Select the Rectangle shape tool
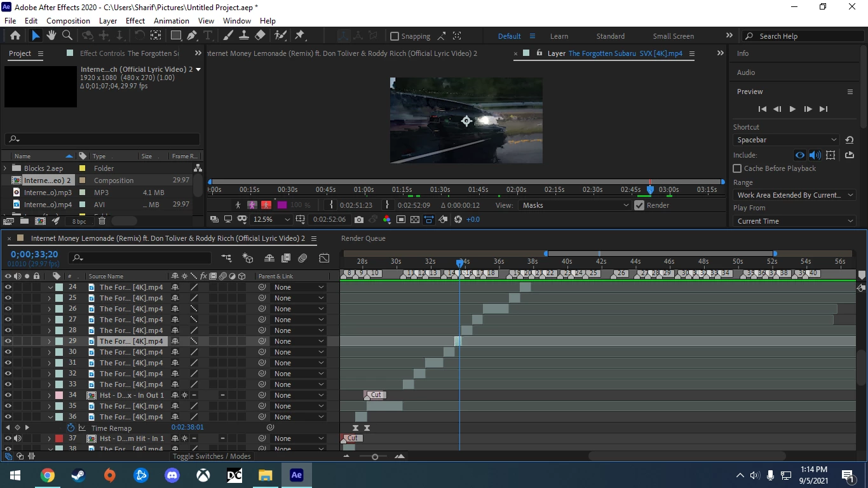The image size is (868, 488). [176, 36]
